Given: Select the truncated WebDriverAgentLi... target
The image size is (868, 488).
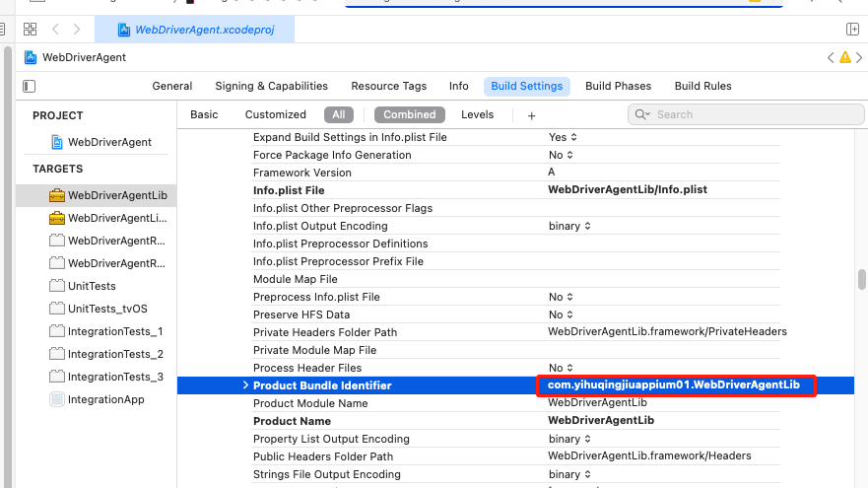Looking at the screenshot, I should 108,218.
